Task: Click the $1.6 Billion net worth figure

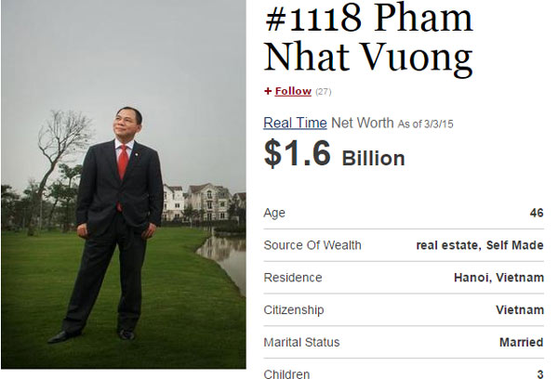Action: (x=334, y=154)
